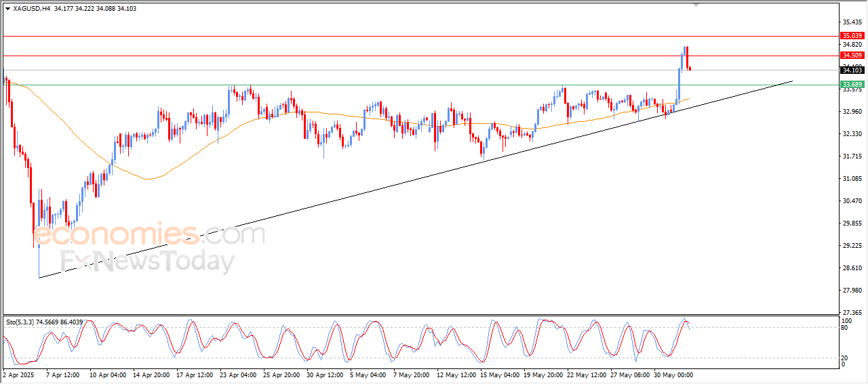Click the 23 Apr 04:00 time label
The height and width of the screenshot is (384, 868).
(x=237, y=375)
